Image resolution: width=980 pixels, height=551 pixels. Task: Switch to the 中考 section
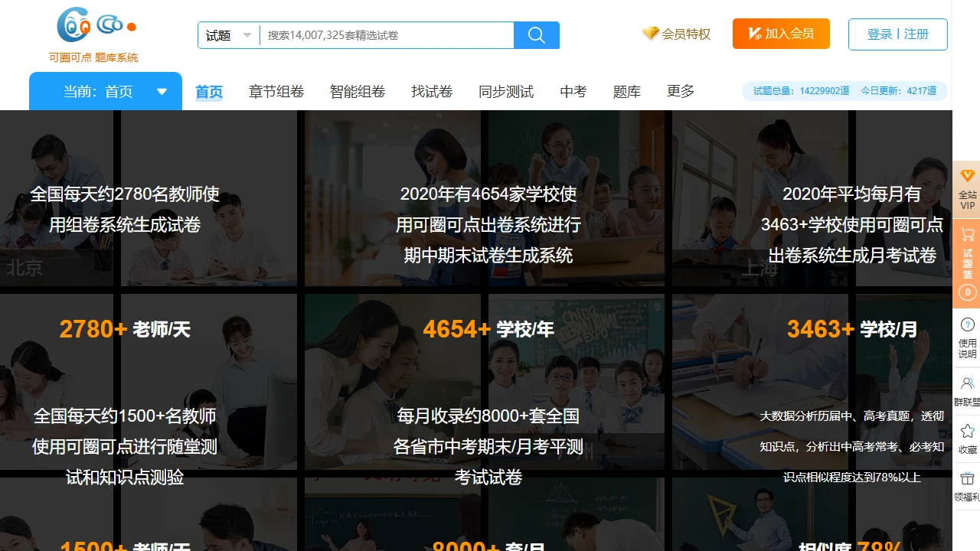573,91
